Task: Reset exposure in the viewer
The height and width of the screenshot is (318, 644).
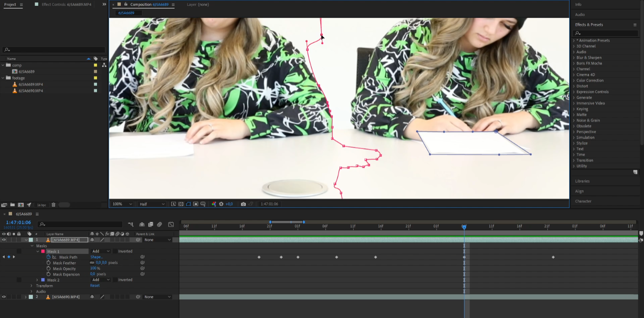Action: pos(221,204)
